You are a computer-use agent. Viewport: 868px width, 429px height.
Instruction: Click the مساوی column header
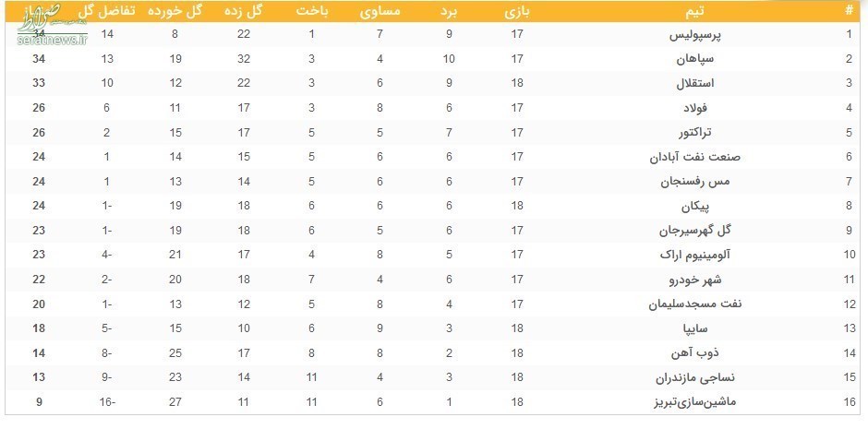380,11
